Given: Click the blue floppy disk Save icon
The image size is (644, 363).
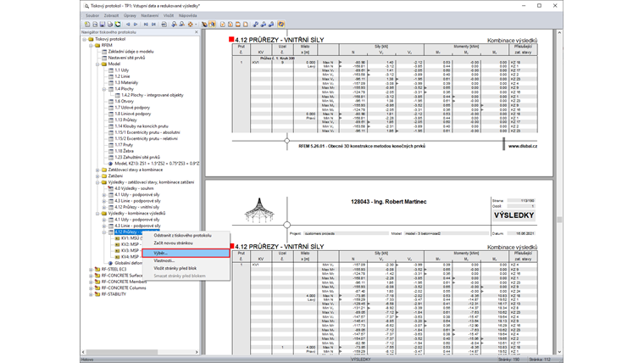Looking at the screenshot, I should click(103, 25).
